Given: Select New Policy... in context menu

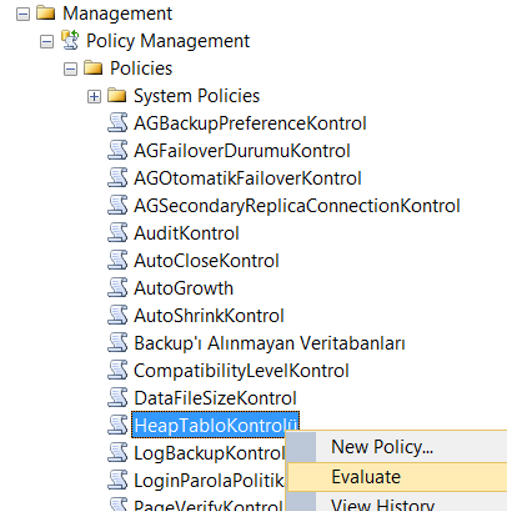Looking at the screenshot, I should pyautogui.click(x=382, y=447).
